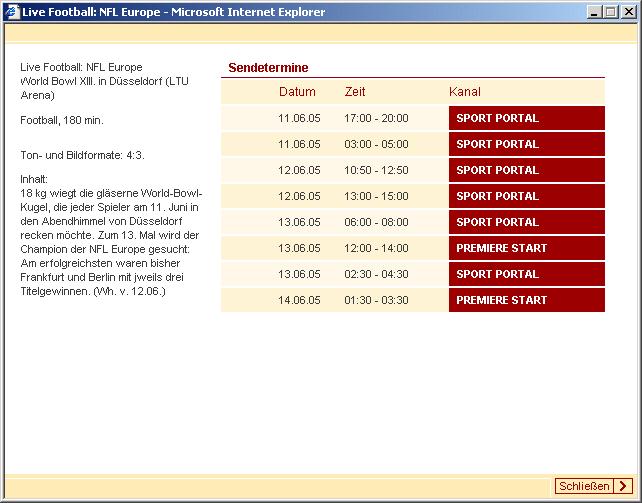Screen dimensions: 642x503
Task: Click the Datum column header
Action: tap(297, 92)
